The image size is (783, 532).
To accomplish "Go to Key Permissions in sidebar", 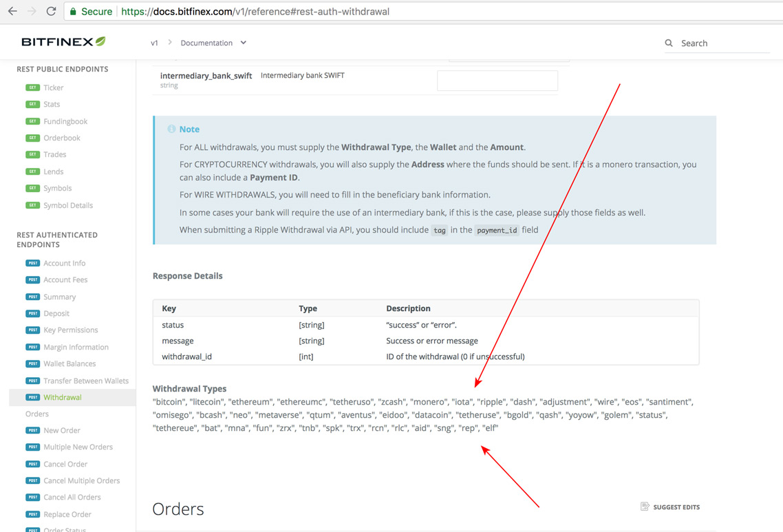I will point(71,330).
